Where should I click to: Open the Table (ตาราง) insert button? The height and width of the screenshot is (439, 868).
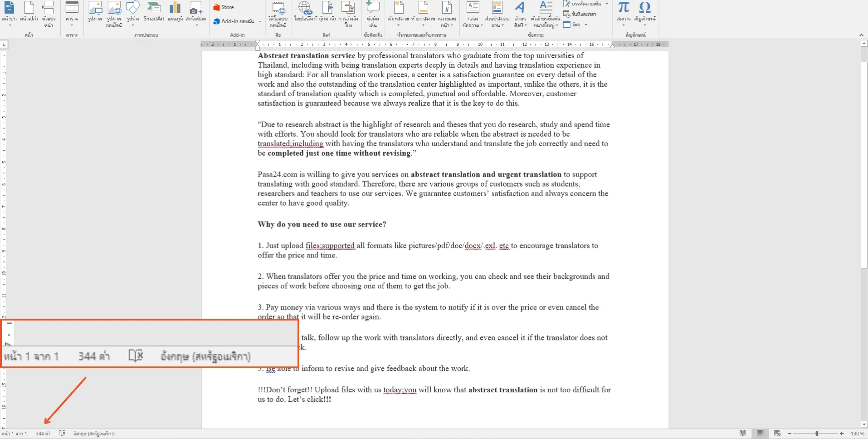[72, 13]
